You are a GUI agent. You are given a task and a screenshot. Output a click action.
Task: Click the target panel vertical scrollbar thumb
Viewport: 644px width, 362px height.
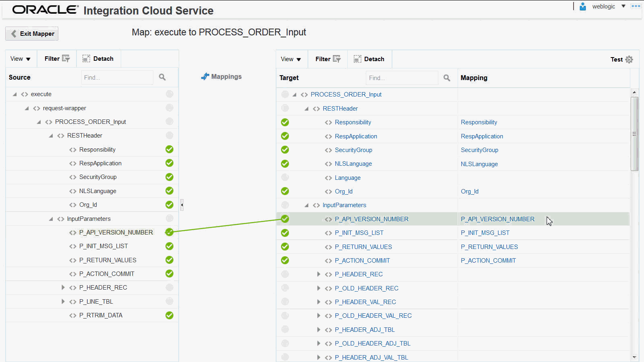(x=634, y=134)
